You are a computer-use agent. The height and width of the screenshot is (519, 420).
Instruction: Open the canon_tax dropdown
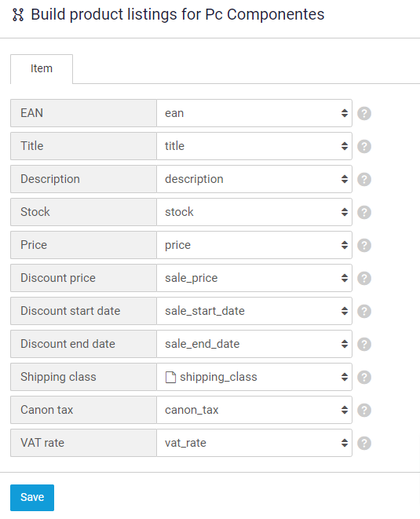click(x=254, y=410)
